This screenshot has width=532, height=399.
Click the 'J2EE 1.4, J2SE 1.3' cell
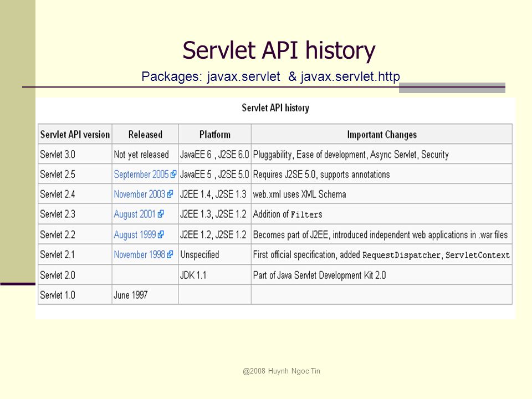pyautogui.click(x=215, y=194)
